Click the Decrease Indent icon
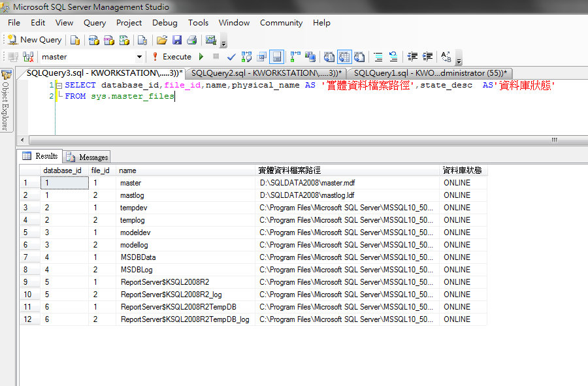Image resolution: width=588 pixels, height=386 pixels. (x=412, y=57)
